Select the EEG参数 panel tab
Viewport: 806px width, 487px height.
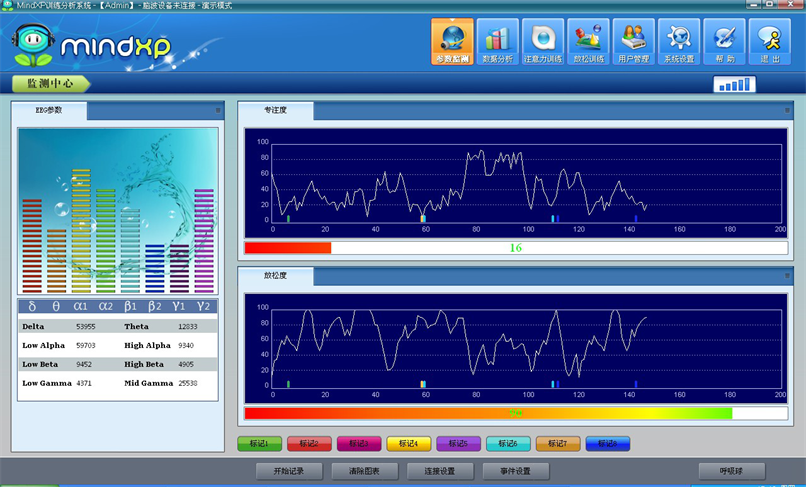(50, 111)
